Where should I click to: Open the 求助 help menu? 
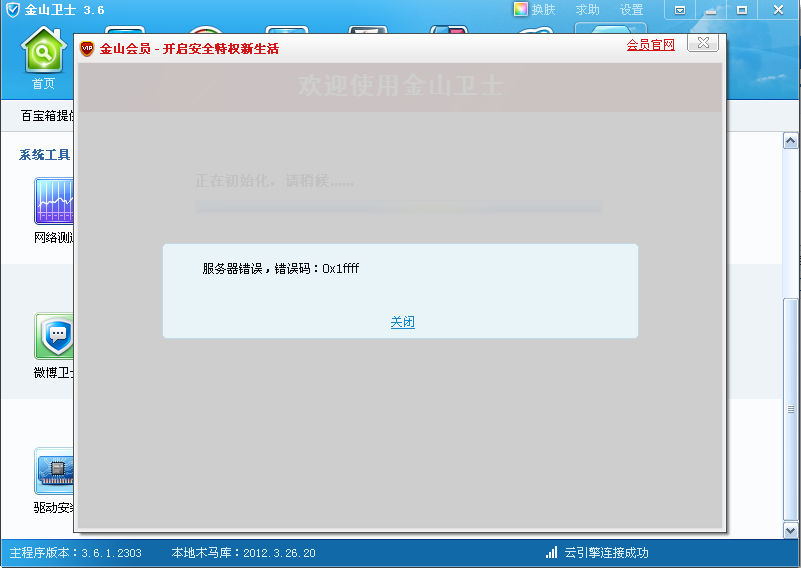(x=587, y=10)
